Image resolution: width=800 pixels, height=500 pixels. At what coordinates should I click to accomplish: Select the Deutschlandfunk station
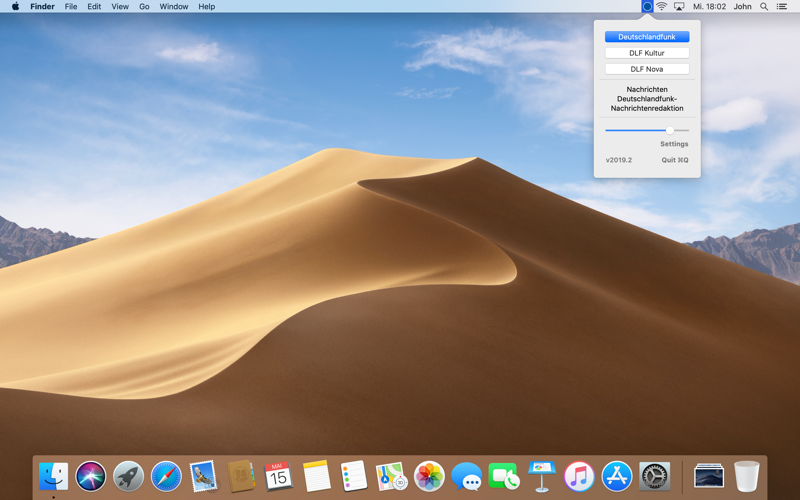[647, 37]
